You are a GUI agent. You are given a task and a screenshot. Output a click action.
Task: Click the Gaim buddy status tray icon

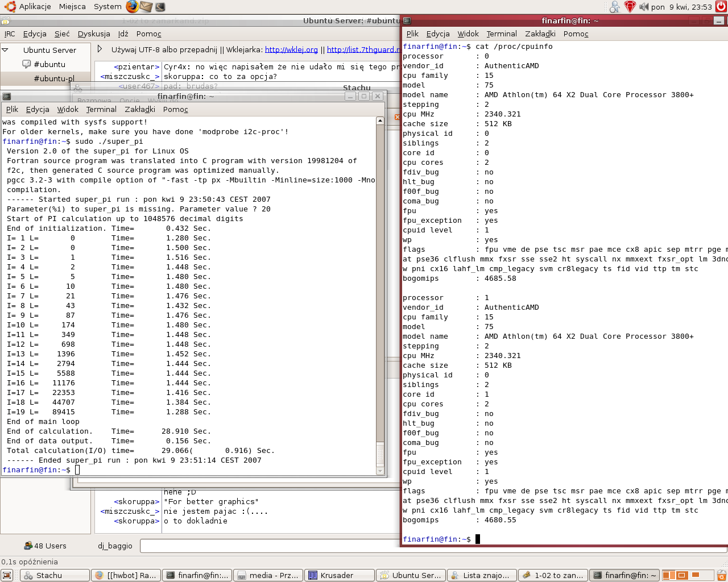[x=615, y=7]
